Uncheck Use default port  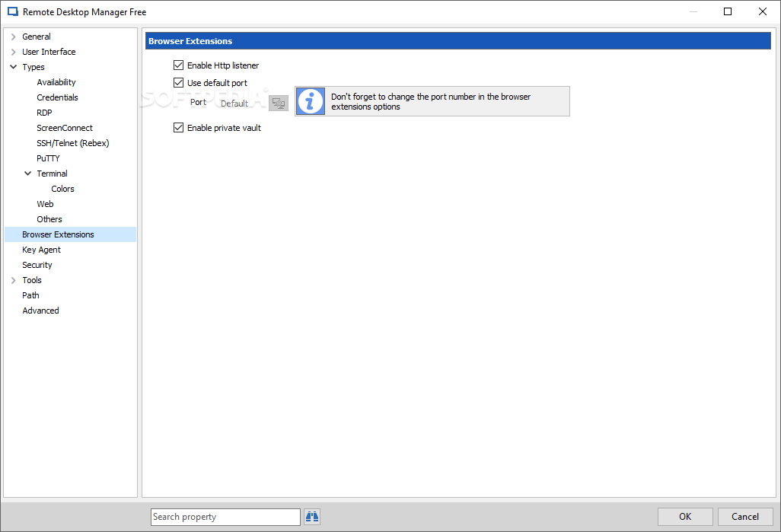click(x=178, y=83)
